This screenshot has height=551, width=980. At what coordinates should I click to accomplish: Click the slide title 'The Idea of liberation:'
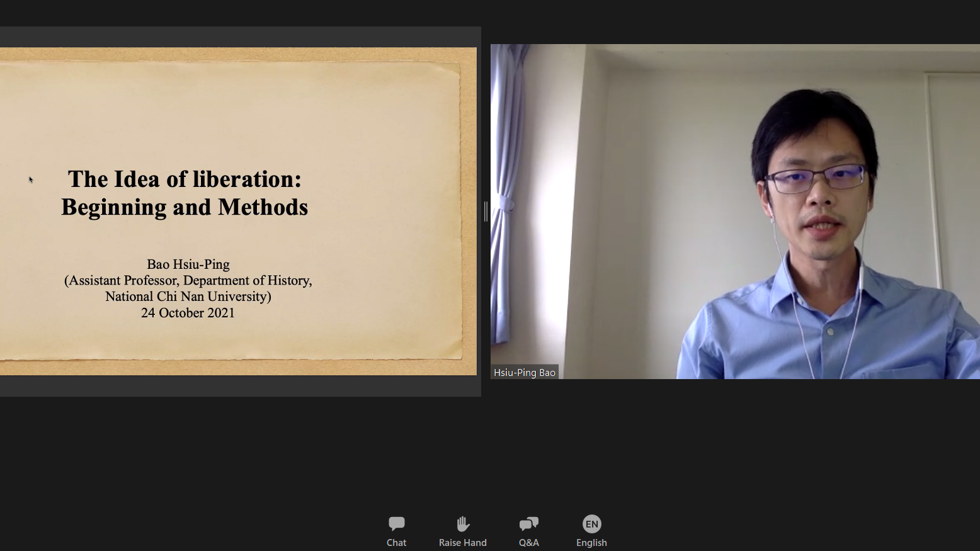[x=185, y=179]
